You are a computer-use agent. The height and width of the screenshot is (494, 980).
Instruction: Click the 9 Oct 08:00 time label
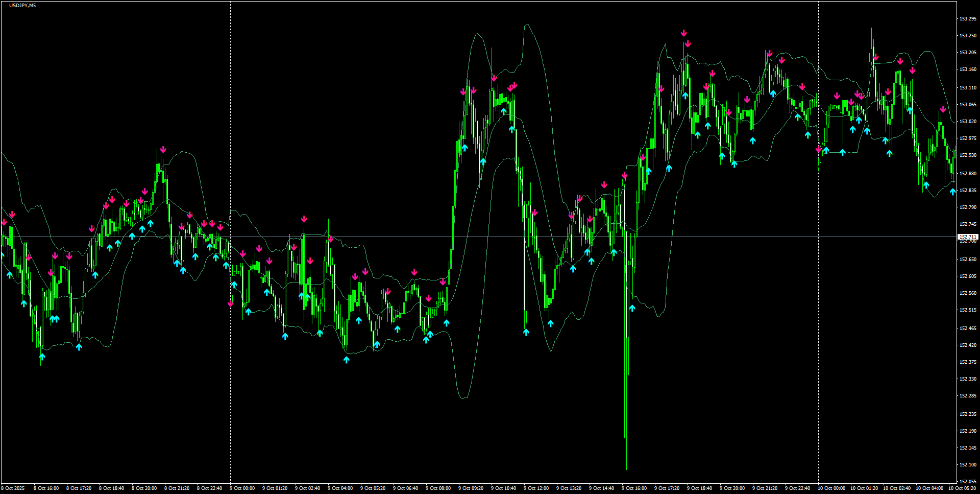pos(438,488)
